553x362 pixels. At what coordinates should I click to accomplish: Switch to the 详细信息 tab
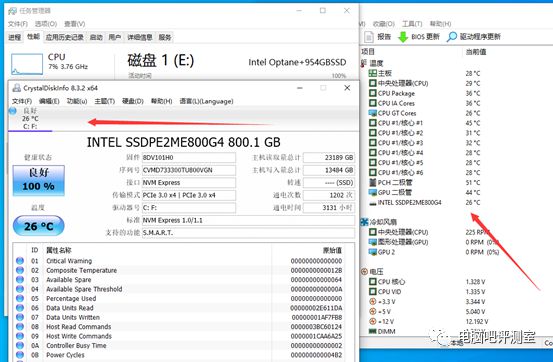[140, 37]
